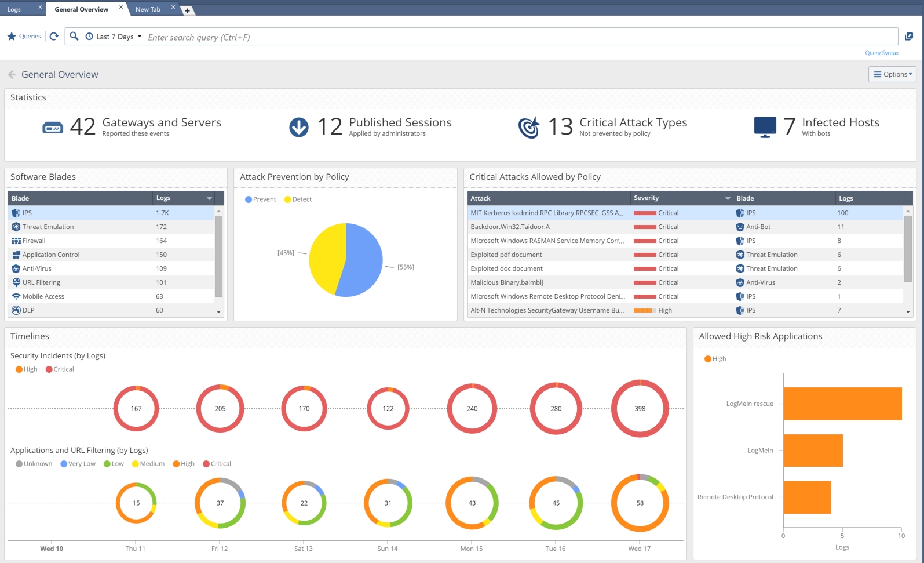Open the Query Syntax link
Image resolution: width=924 pixels, height=563 pixels.
[x=881, y=53]
